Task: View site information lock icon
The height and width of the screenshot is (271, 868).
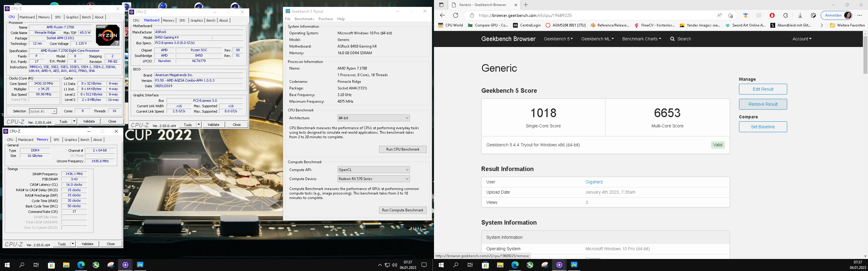Action: click(x=472, y=15)
